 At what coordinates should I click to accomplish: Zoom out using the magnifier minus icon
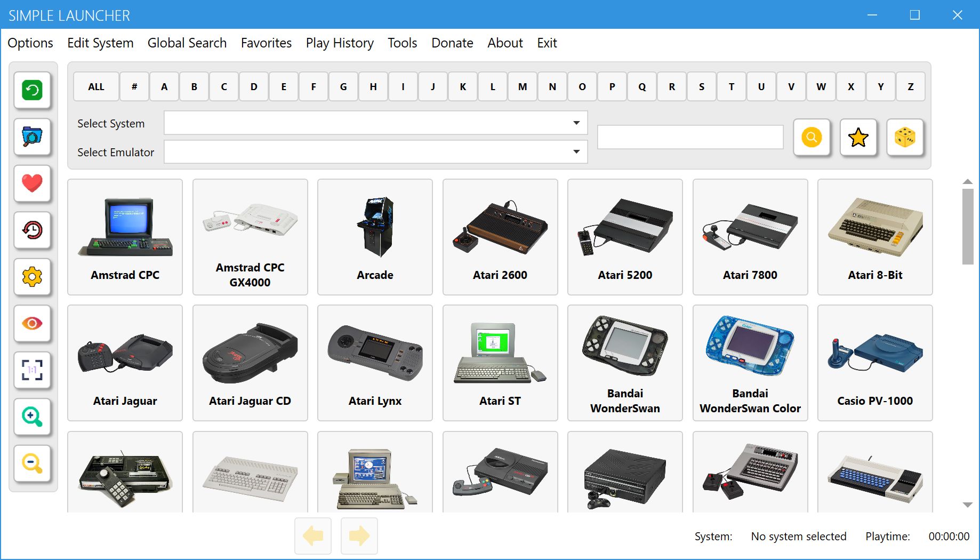[32, 463]
